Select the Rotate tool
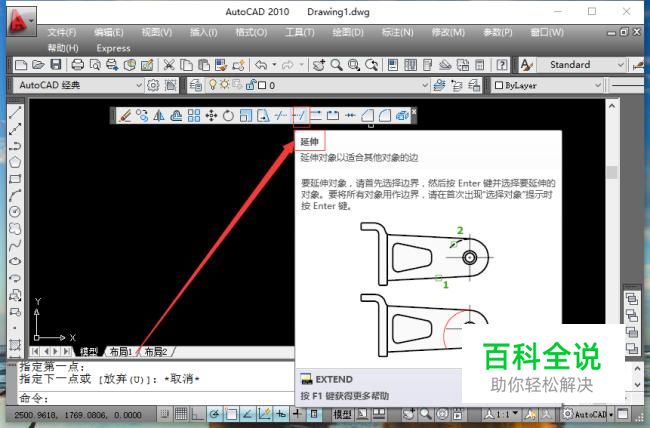The height and width of the screenshot is (428, 650). tap(228, 115)
